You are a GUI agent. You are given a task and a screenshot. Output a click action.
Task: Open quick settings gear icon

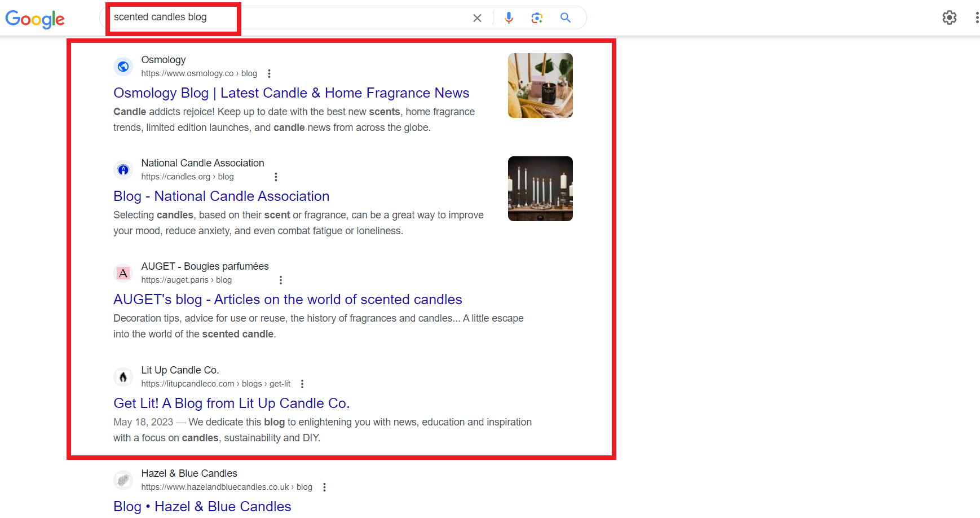(950, 17)
